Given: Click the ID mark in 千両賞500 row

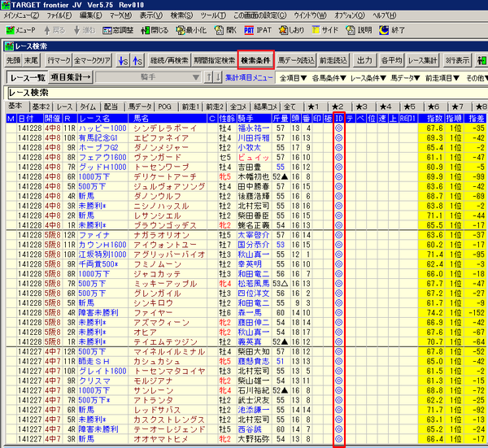Looking at the screenshot, I should [339, 264].
